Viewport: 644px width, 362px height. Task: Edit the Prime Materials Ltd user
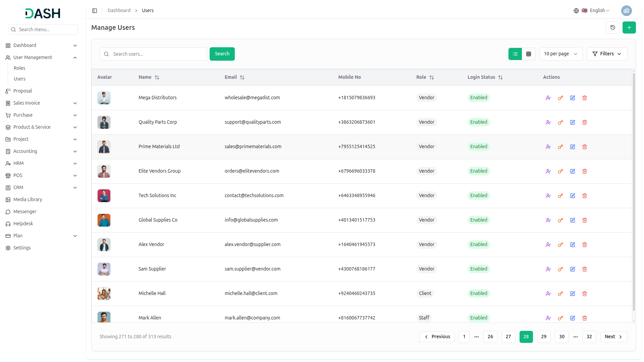click(572, 147)
